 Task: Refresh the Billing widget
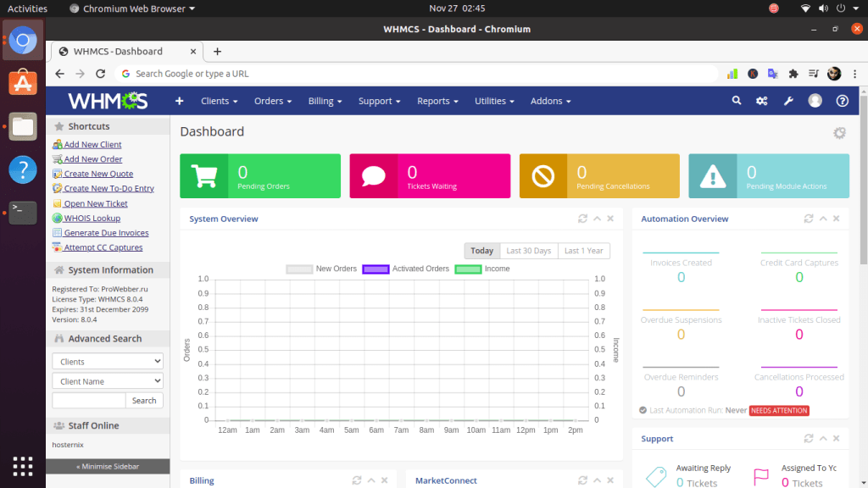pyautogui.click(x=357, y=480)
